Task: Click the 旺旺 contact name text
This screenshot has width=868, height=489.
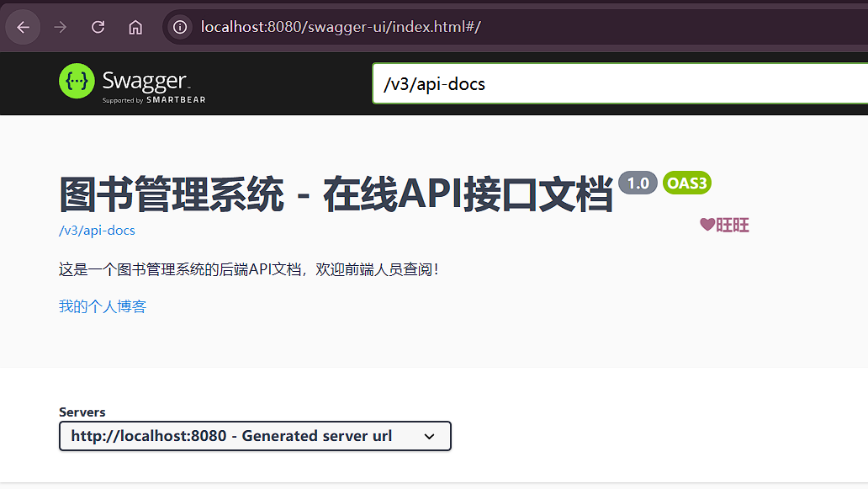Action: (733, 225)
